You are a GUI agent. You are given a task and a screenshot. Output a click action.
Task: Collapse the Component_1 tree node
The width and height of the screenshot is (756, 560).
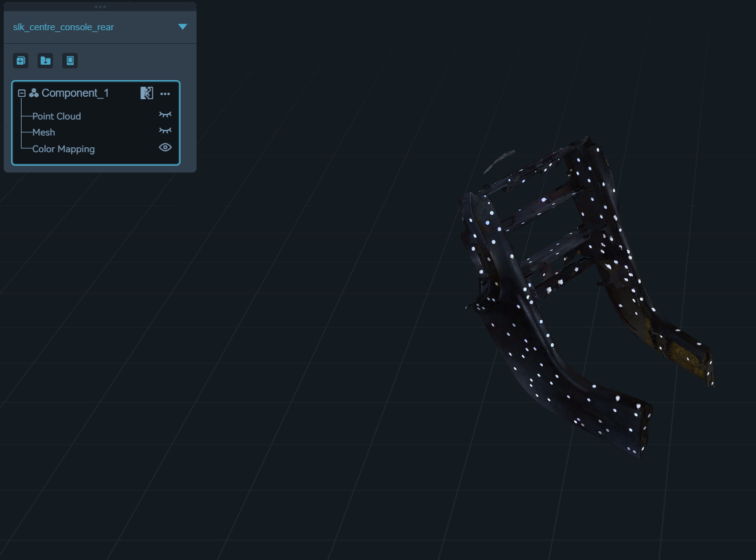point(22,93)
